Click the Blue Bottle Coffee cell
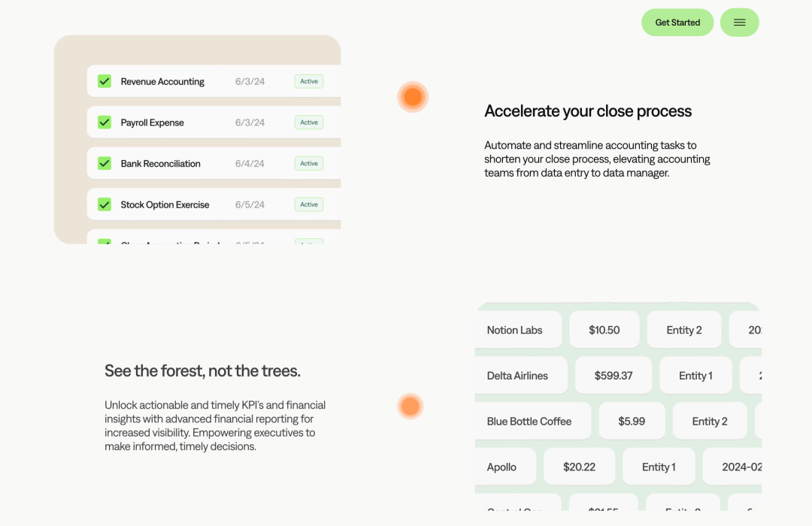This screenshot has height=526, width=812. pos(533,422)
